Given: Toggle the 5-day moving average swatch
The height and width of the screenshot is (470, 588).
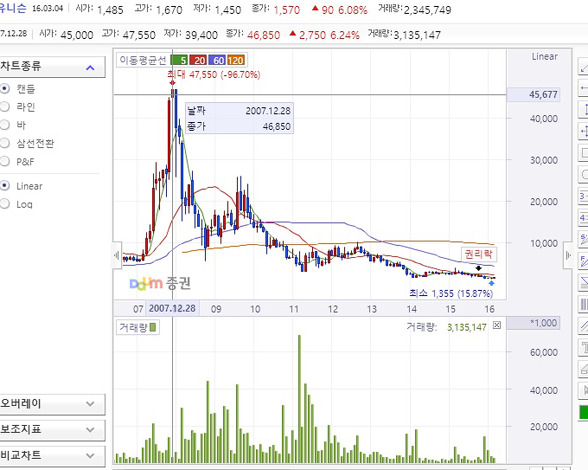Looking at the screenshot, I should click(179, 60).
